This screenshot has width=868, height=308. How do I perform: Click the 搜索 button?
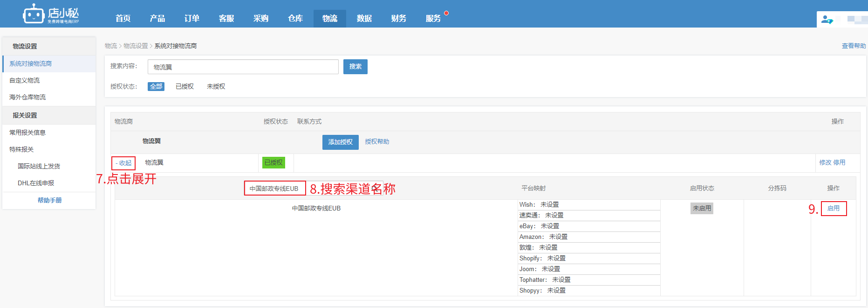pos(355,67)
